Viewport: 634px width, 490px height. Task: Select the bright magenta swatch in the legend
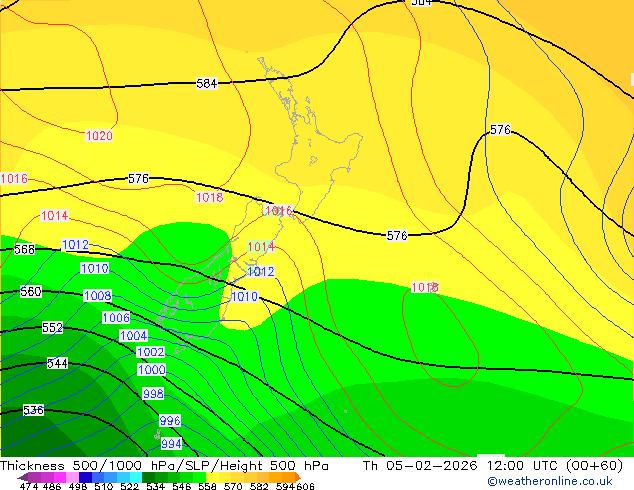(x=60, y=477)
